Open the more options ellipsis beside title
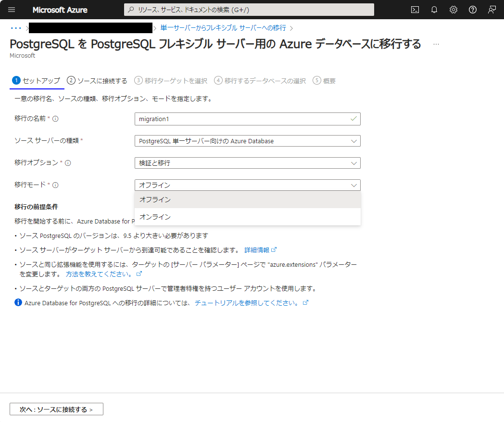 point(436,44)
